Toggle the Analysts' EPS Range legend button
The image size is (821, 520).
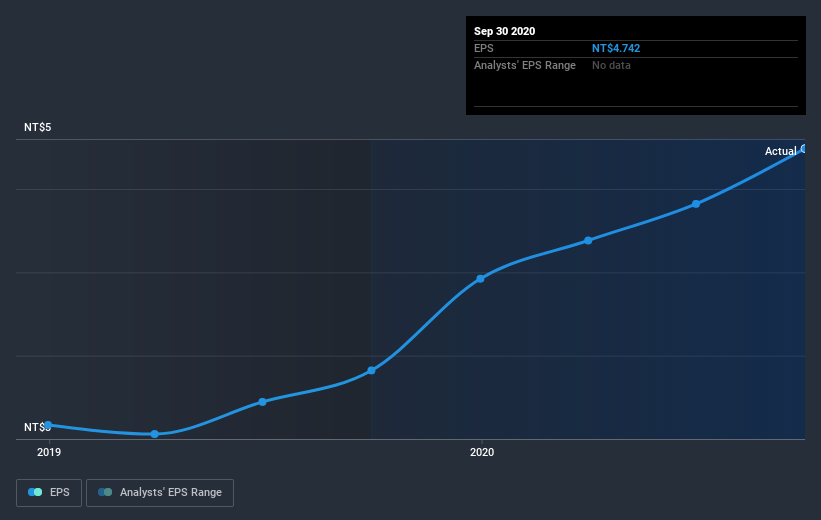tap(160, 492)
